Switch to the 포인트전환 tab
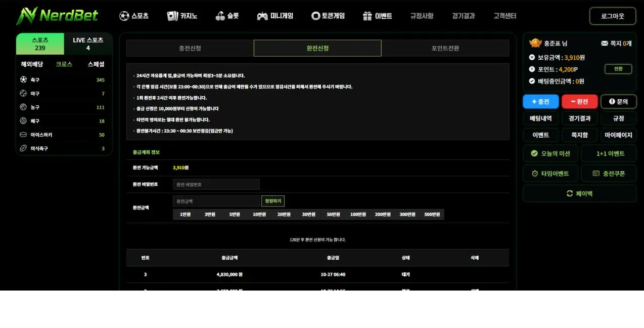644x328 pixels. [x=445, y=48]
